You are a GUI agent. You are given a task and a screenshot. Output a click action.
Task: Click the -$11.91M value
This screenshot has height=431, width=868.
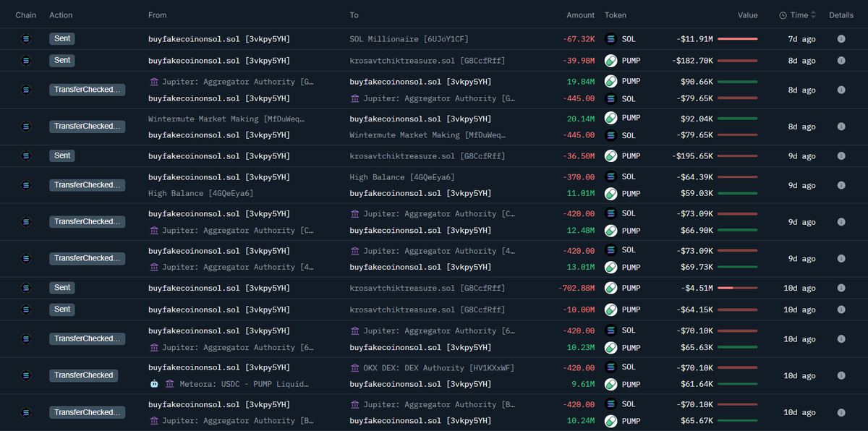click(x=694, y=39)
